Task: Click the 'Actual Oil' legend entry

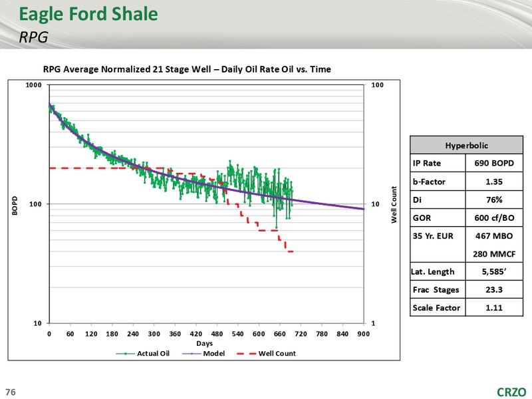Action: tap(142, 354)
